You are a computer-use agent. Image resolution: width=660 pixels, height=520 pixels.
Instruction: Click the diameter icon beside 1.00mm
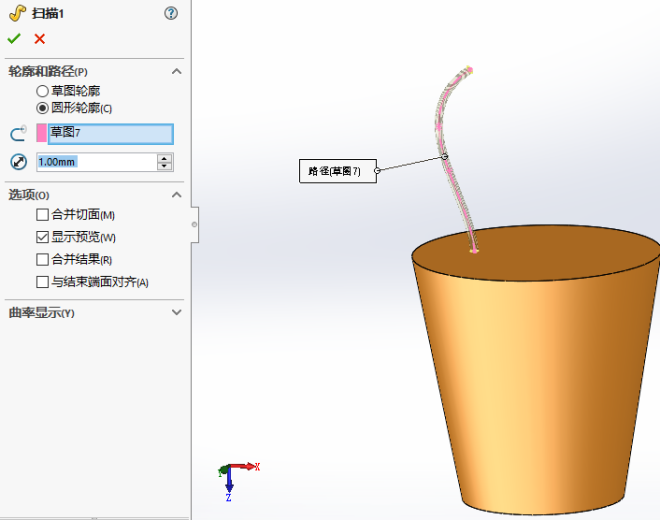tap(18, 162)
